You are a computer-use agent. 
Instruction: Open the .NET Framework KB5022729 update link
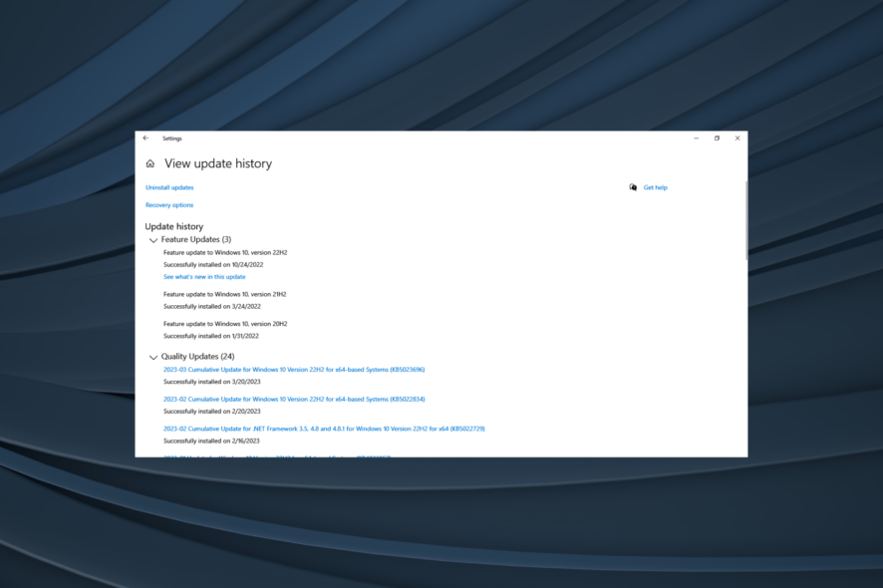click(x=324, y=429)
